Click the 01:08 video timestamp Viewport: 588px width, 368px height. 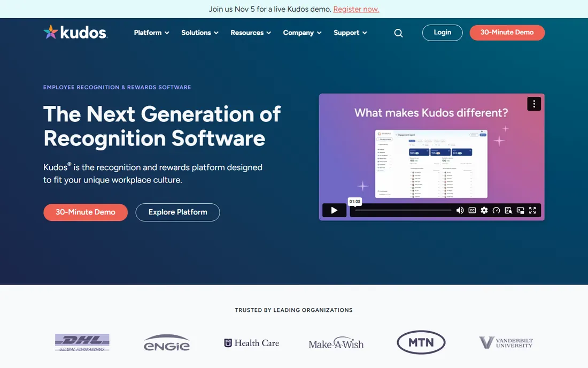point(355,202)
